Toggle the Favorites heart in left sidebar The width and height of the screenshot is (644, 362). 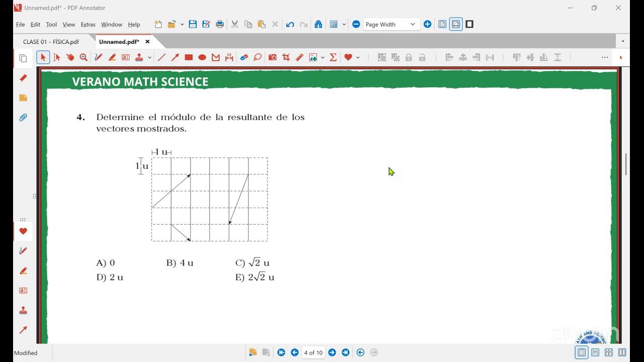(x=23, y=231)
